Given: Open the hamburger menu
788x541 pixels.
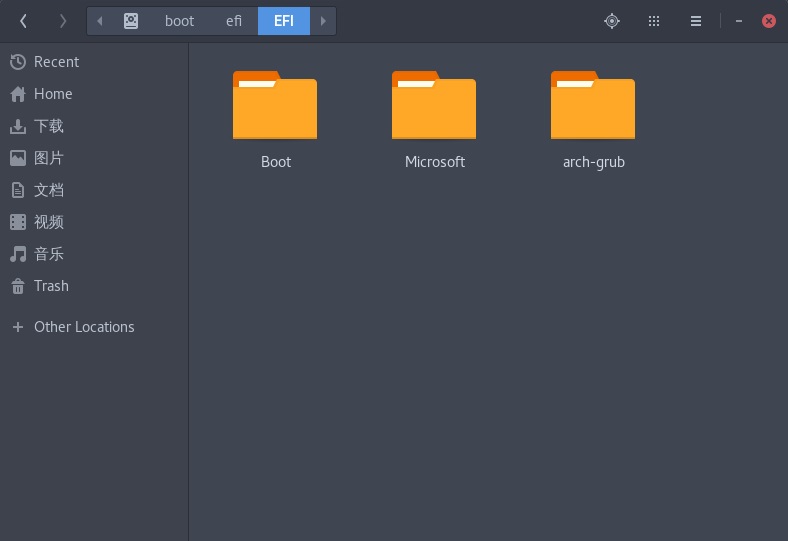Looking at the screenshot, I should pyautogui.click(x=696, y=21).
